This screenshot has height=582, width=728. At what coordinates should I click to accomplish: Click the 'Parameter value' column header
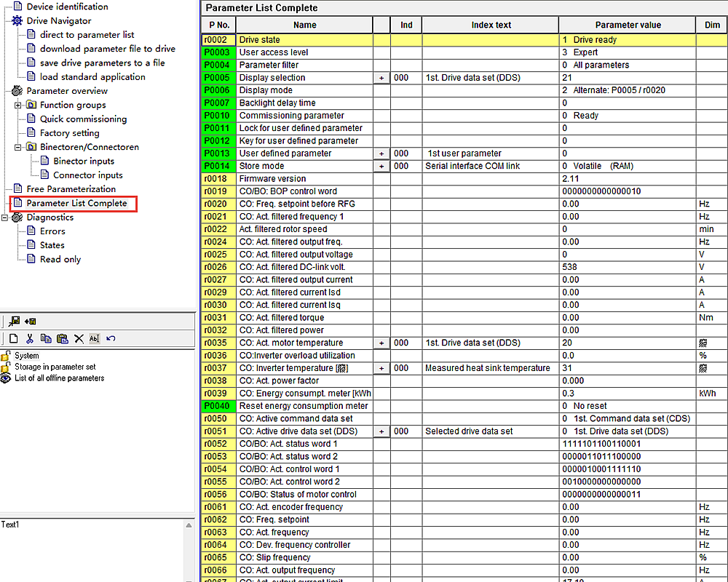point(628,25)
